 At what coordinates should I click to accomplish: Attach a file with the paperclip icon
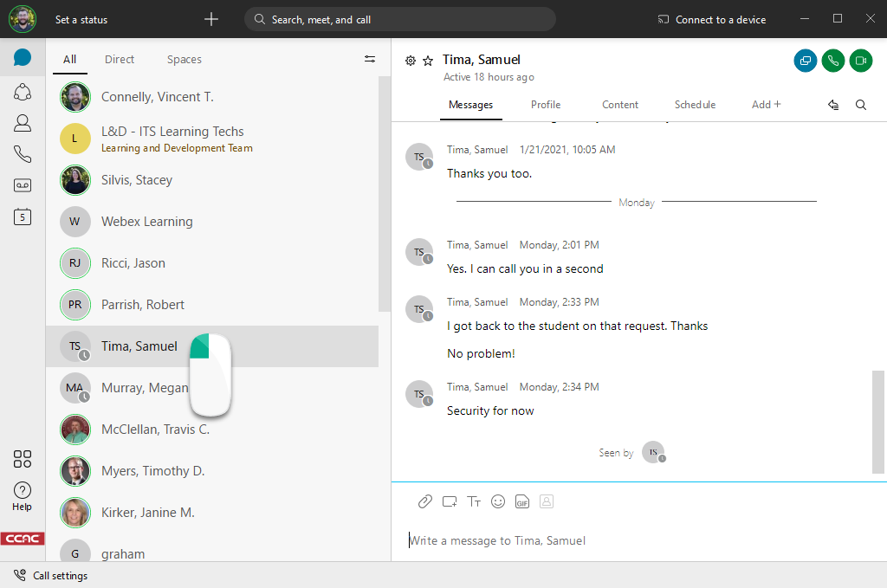coord(424,501)
